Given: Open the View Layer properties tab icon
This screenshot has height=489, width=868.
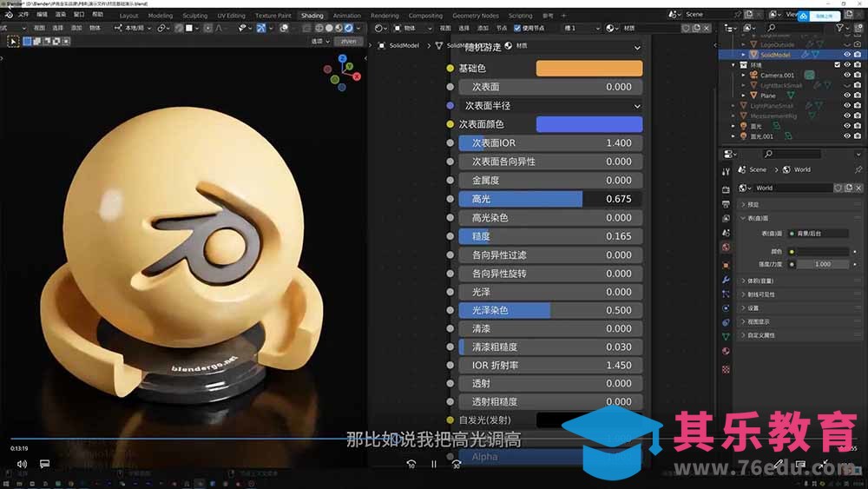Looking at the screenshot, I should [726, 218].
